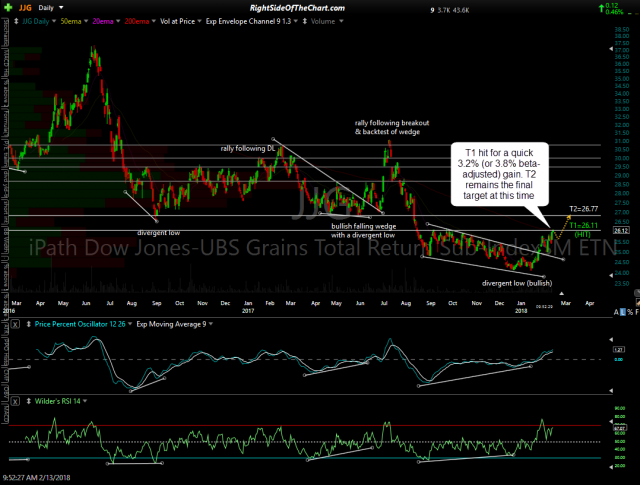Open Exp Envelope Channel 9 1.3 dropdown
The height and width of the screenshot is (485, 640).
[296, 21]
